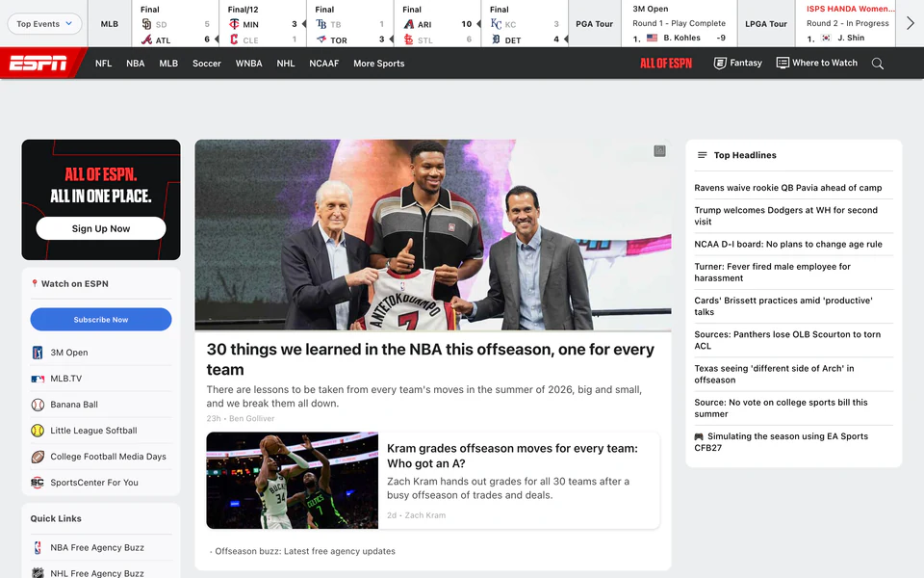Image resolution: width=924 pixels, height=578 pixels.
Task: Click the ESPN logo
Action: click(38, 64)
